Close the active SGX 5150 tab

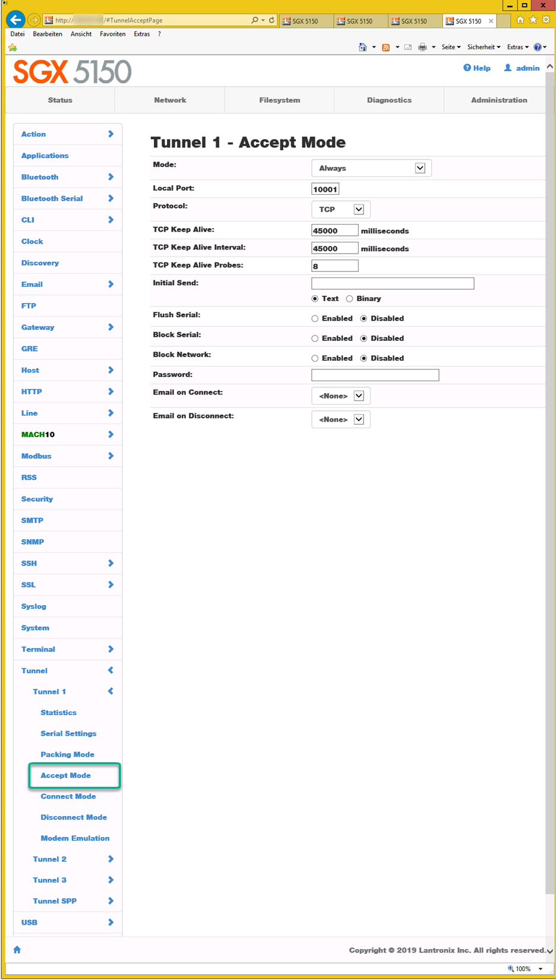click(491, 21)
